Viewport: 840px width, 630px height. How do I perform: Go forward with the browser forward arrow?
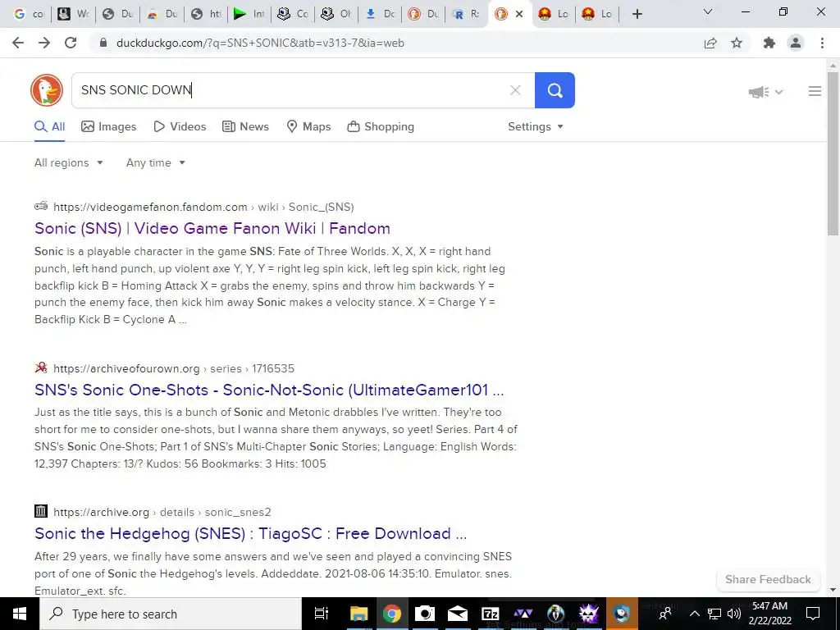pyautogui.click(x=44, y=43)
